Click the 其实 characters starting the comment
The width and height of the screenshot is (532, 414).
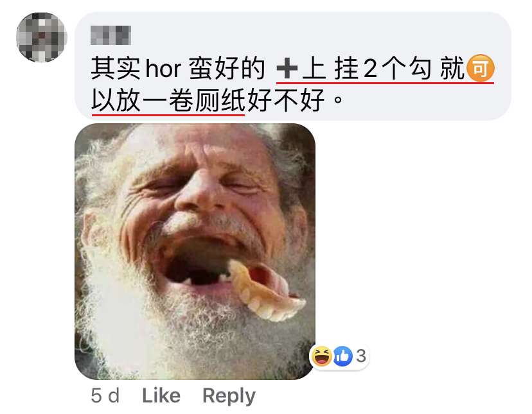click(x=116, y=69)
